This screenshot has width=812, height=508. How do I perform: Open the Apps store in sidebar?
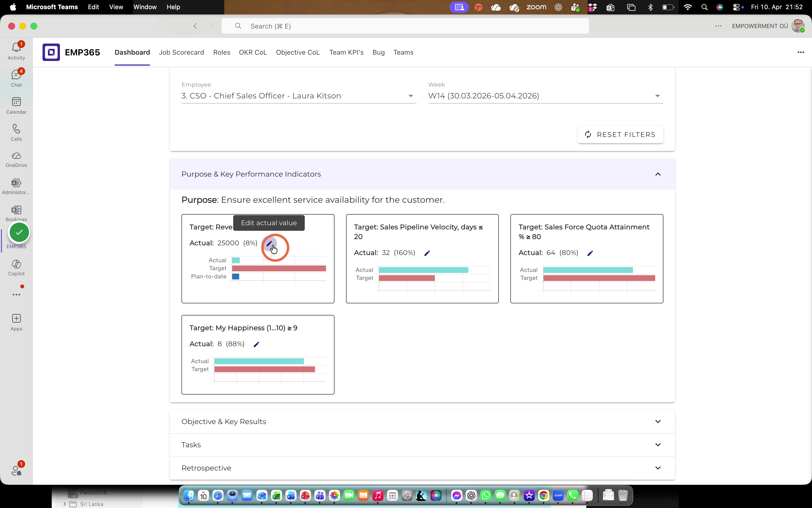[16, 322]
